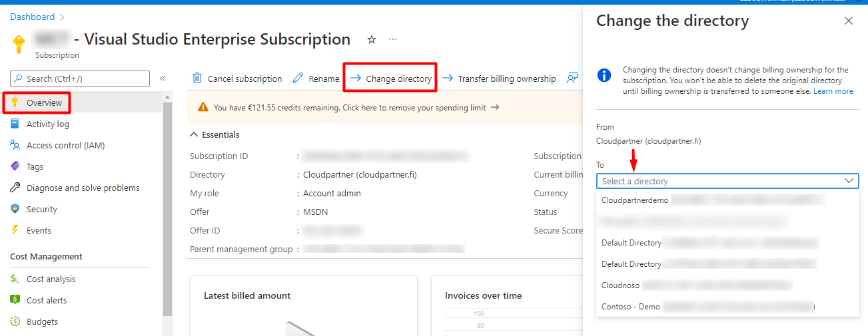Click the Dashboard breadcrumb link

click(32, 17)
